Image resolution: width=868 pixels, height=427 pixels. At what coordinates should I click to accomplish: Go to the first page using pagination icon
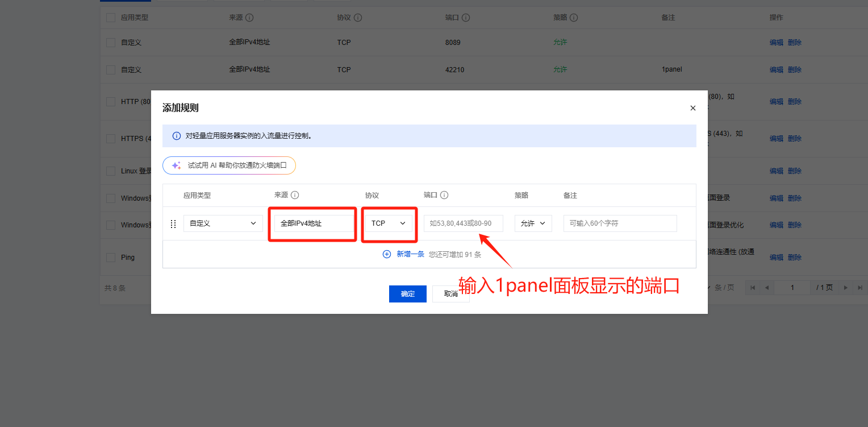[753, 288]
